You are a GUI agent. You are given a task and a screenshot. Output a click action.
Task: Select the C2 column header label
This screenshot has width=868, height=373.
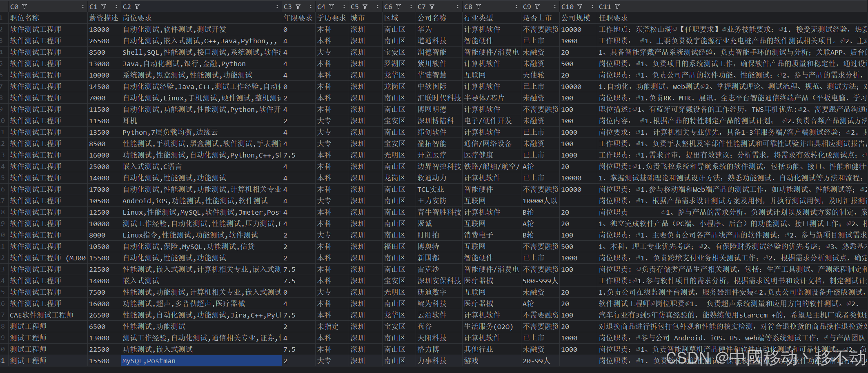tap(127, 7)
